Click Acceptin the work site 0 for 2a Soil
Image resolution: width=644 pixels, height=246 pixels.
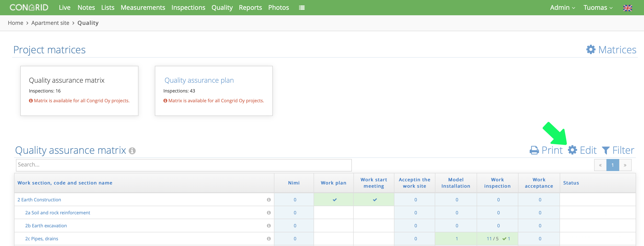pos(416,213)
